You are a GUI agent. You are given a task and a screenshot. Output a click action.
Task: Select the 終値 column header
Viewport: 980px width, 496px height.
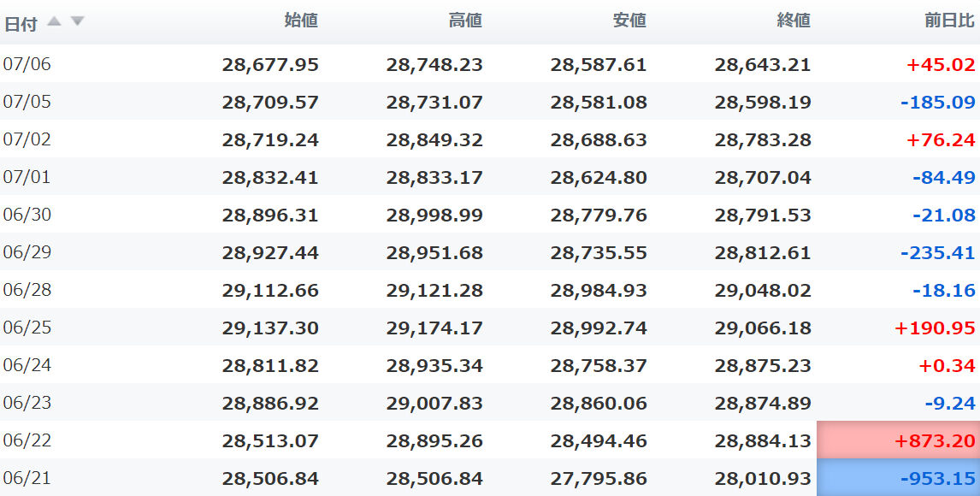click(794, 21)
